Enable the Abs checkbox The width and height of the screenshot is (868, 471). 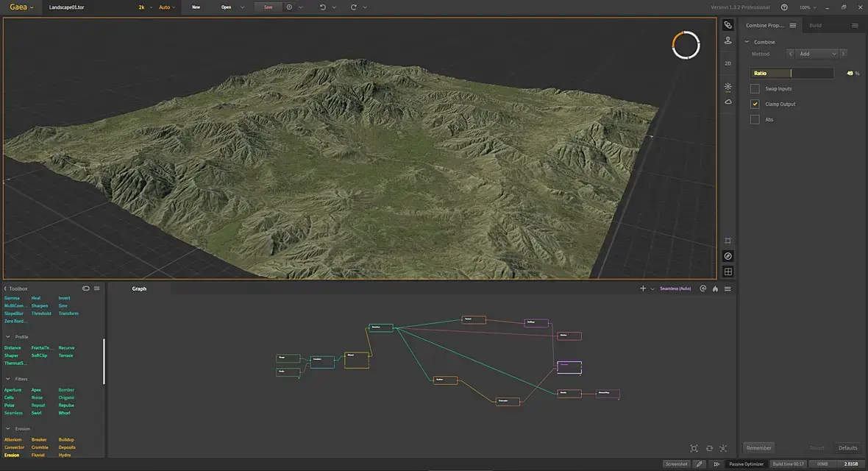tap(755, 120)
